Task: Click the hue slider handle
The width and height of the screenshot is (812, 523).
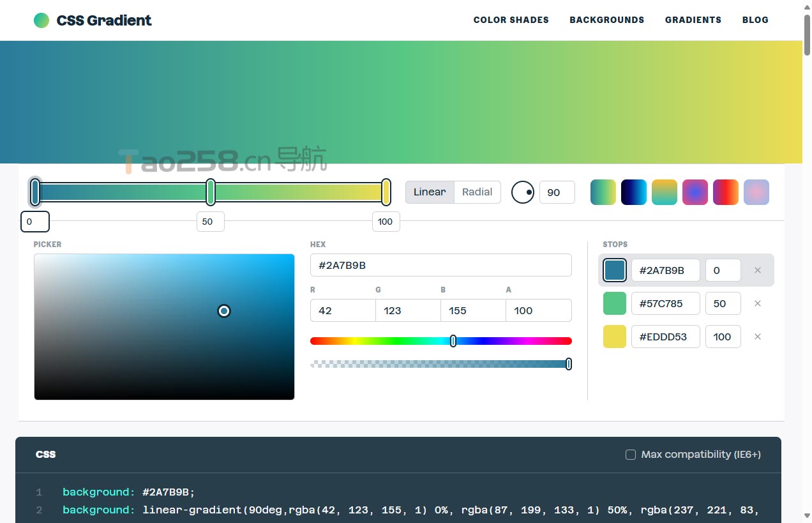Action: point(453,341)
